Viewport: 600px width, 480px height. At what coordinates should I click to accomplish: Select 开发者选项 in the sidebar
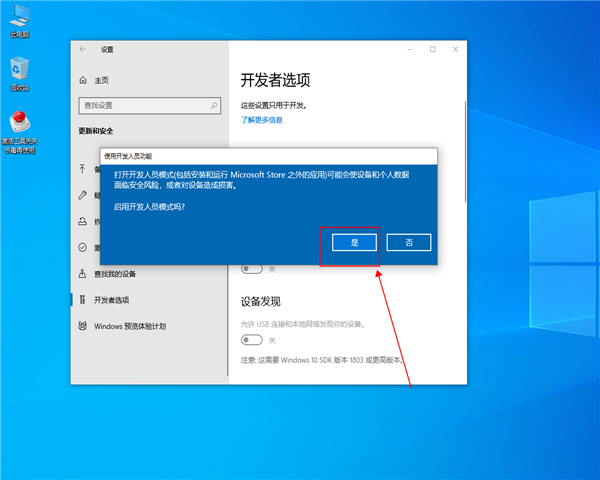(x=111, y=300)
